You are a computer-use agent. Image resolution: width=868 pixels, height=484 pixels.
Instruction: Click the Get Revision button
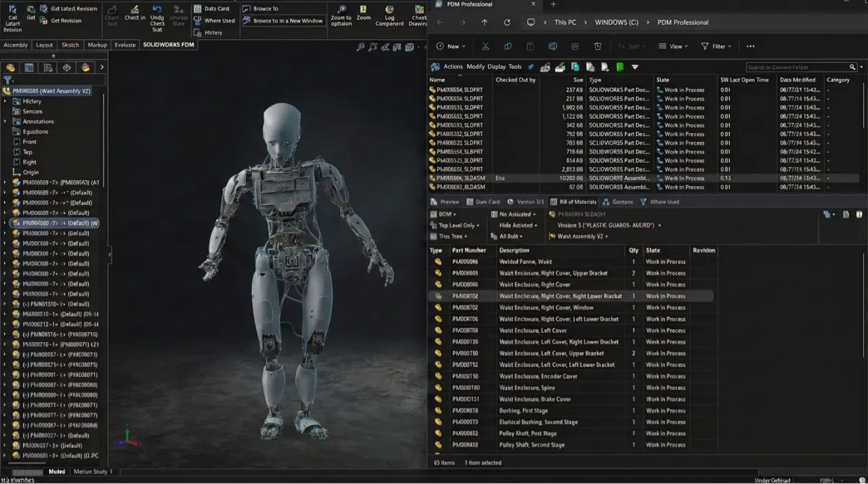61,20
